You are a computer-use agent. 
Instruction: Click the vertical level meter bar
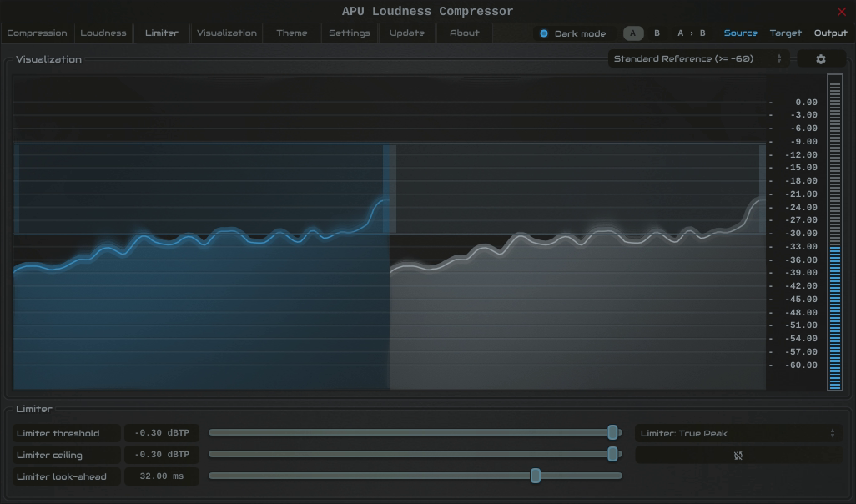tap(834, 233)
